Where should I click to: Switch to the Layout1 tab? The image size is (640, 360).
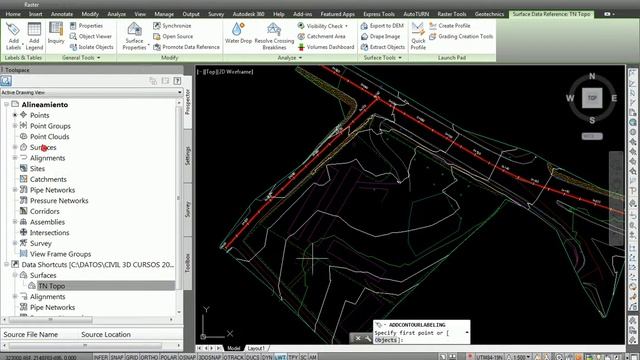[x=256, y=348]
